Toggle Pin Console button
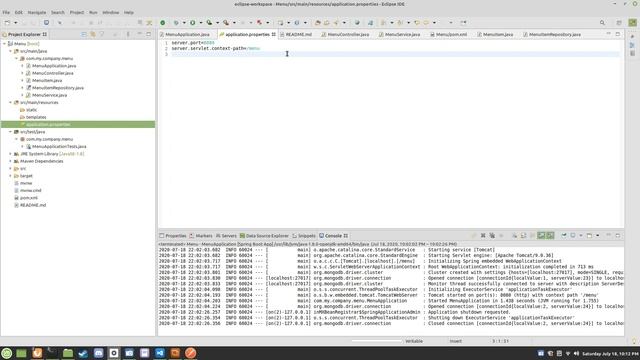Screen dimensions: 640x360 tap(564, 236)
